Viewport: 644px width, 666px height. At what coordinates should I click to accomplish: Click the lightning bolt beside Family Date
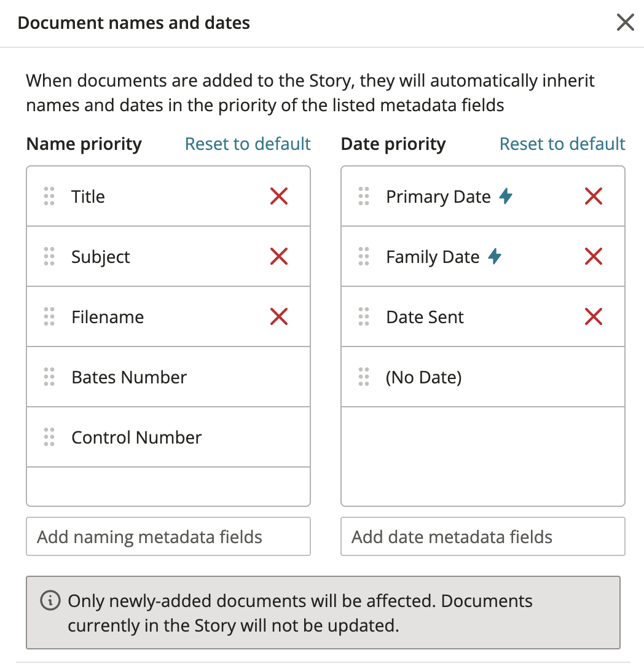pyautogui.click(x=495, y=256)
